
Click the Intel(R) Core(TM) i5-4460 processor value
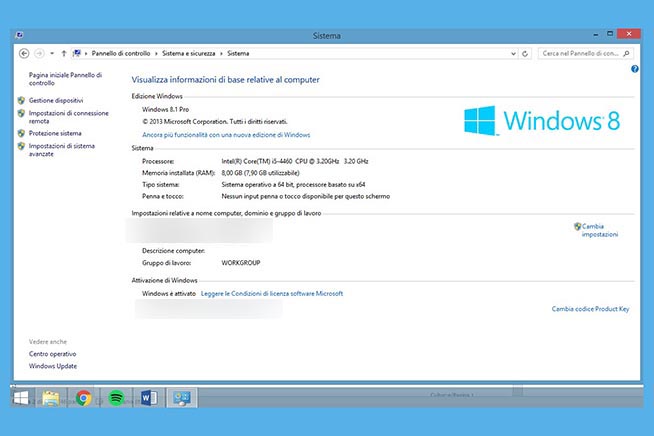pos(295,161)
